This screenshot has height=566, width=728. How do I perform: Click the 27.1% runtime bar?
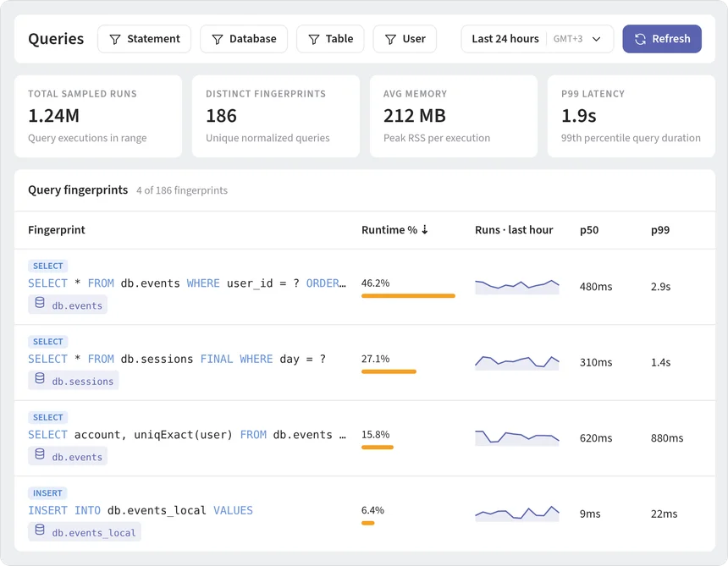click(389, 371)
